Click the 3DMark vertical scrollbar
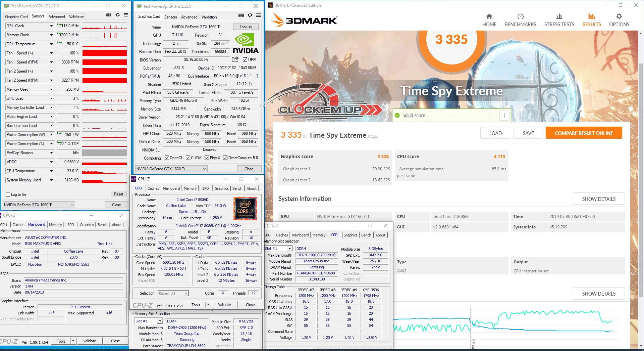 (641, 168)
